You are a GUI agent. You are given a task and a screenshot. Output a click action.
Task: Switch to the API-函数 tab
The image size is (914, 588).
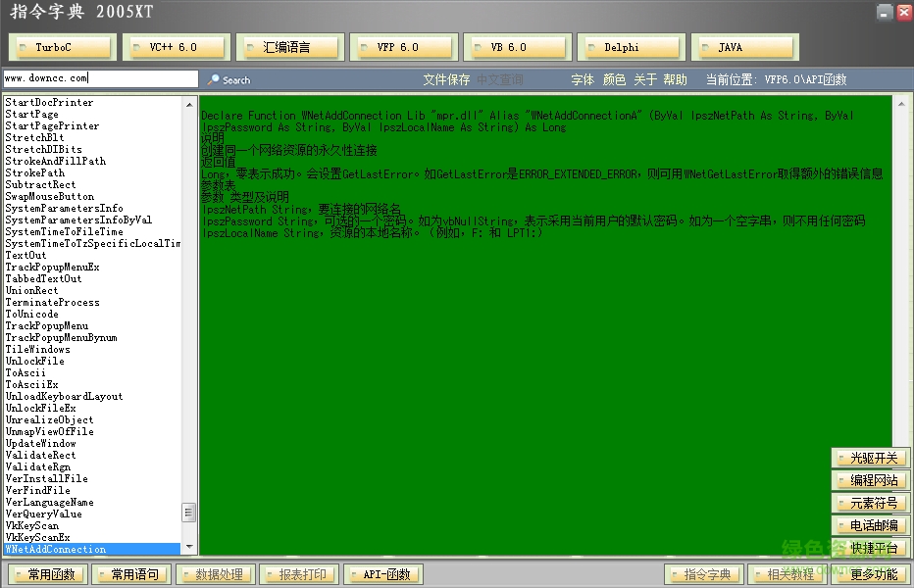[x=383, y=575]
